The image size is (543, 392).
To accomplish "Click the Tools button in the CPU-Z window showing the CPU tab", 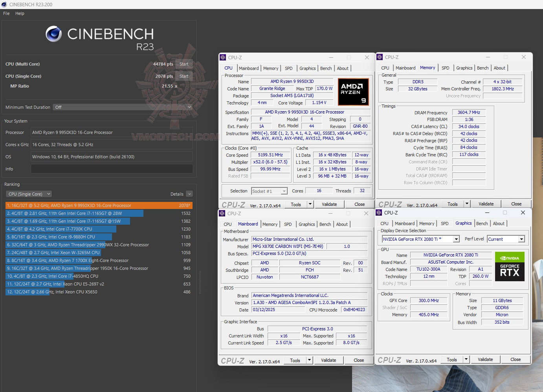I will 296,204.
